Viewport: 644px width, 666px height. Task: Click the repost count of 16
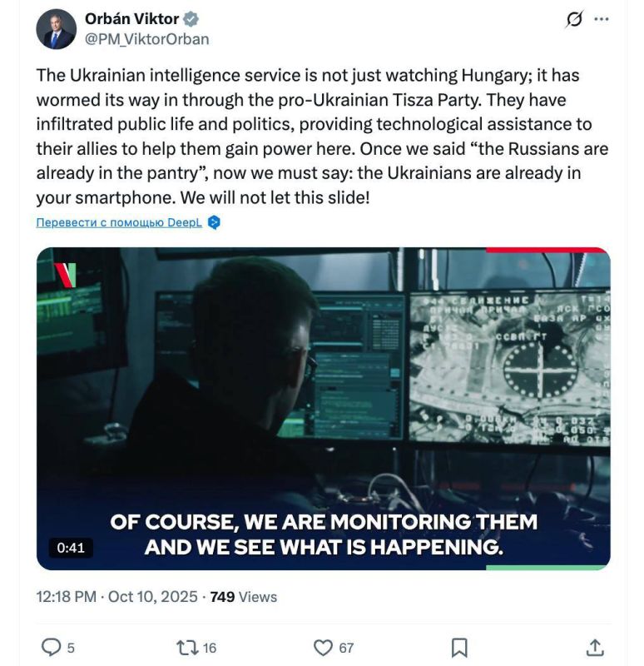click(210, 648)
